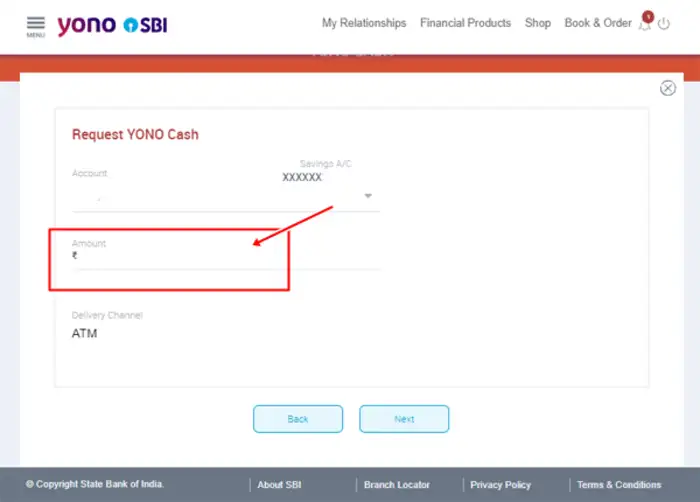
Task: View the Privacy Policy link
Action: (x=500, y=485)
